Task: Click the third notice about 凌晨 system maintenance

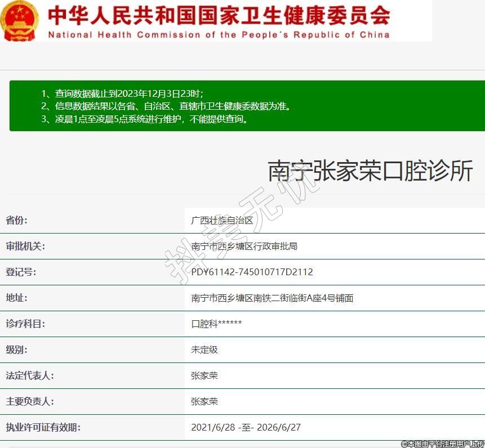Action: point(145,119)
